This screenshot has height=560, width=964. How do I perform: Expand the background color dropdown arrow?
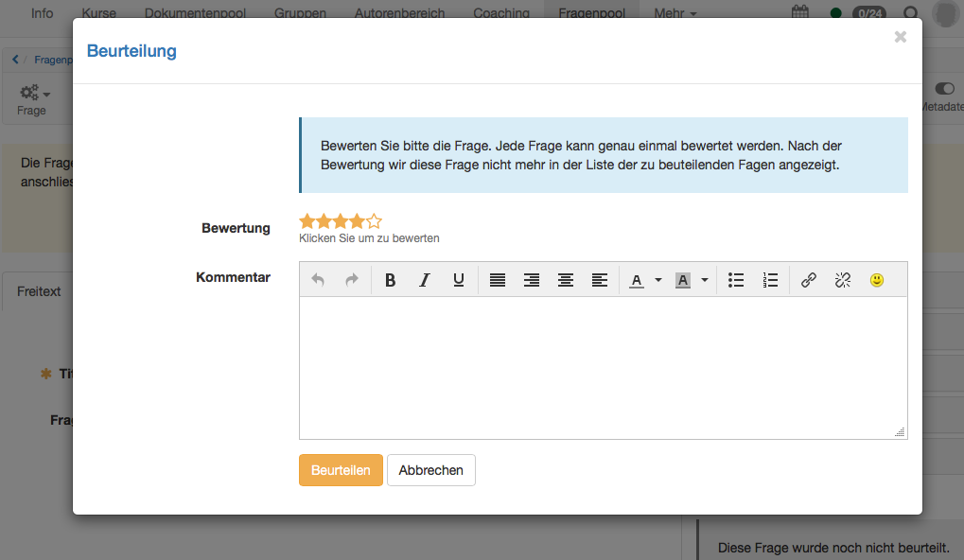point(705,280)
